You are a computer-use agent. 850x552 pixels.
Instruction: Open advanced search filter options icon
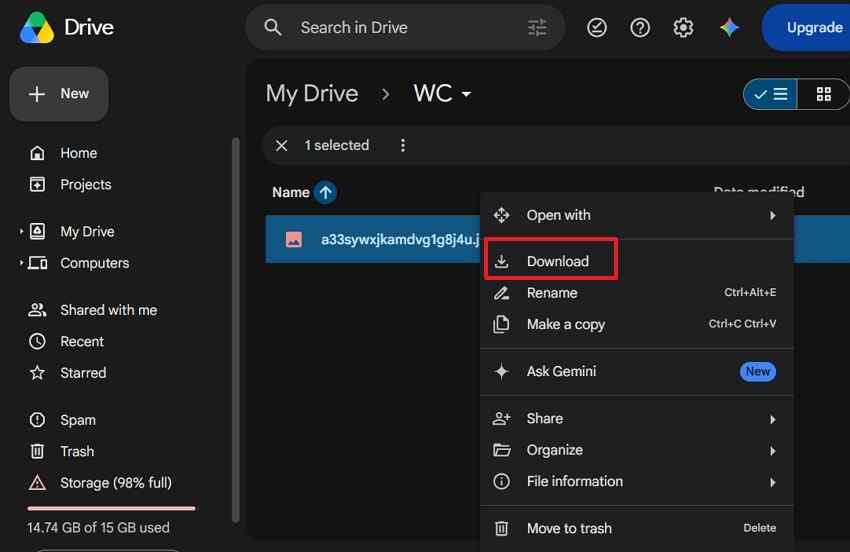(x=537, y=27)
